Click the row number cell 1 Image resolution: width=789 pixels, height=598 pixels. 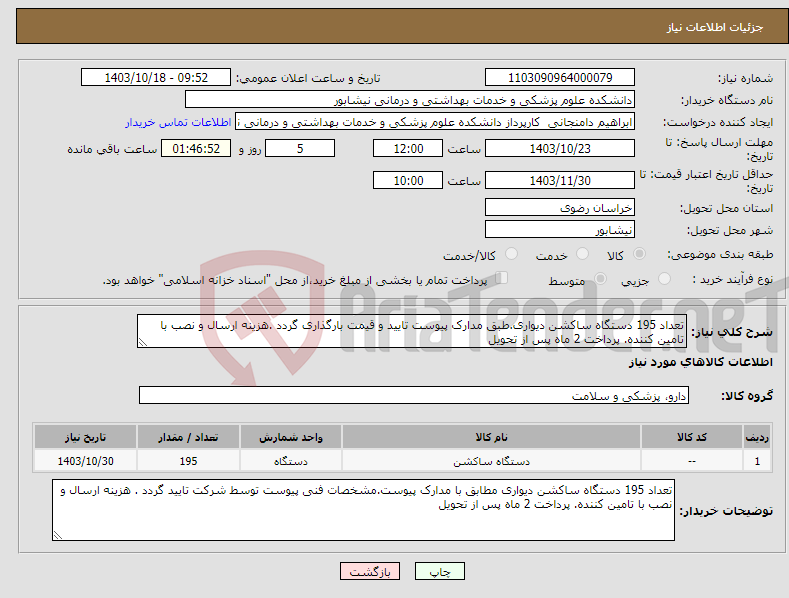(757, 461)
